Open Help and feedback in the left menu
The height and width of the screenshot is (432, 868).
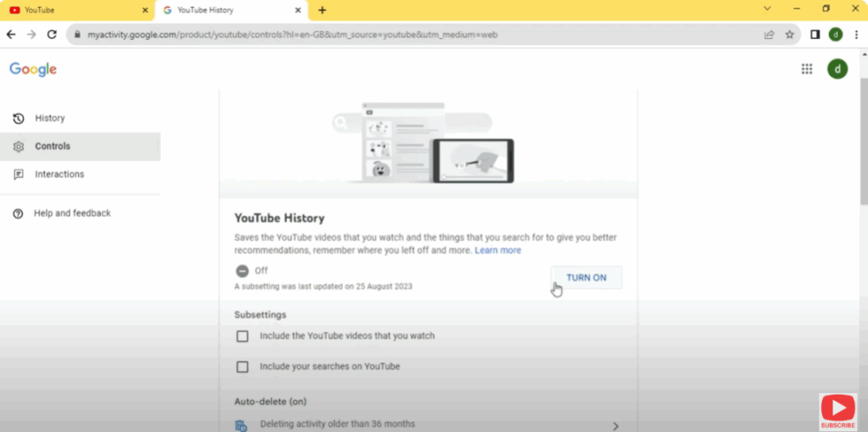(81, 213)
